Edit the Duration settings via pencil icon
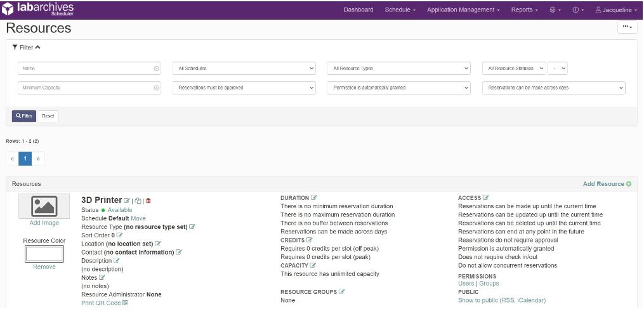644x316 pixels. (x=314, y=198)
